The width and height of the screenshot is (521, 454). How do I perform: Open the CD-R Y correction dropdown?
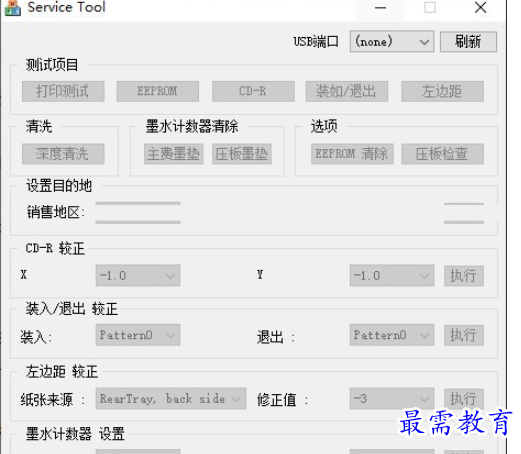(392, 275)
